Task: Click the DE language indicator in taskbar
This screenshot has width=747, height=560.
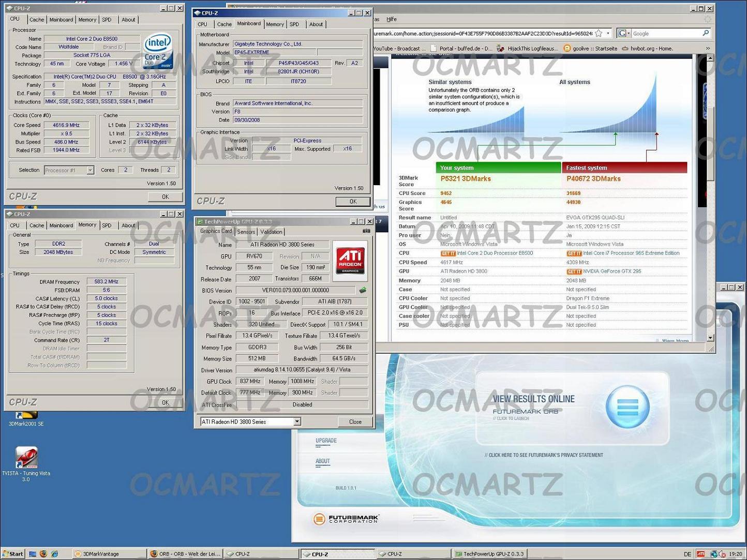Action: [x=687, y=554]
